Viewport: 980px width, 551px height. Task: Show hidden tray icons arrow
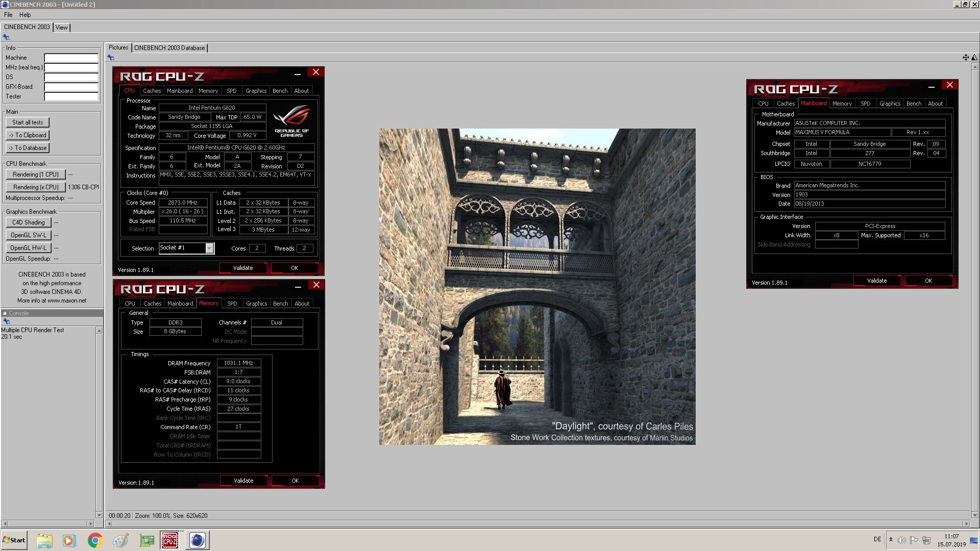[x=891, y=540]
